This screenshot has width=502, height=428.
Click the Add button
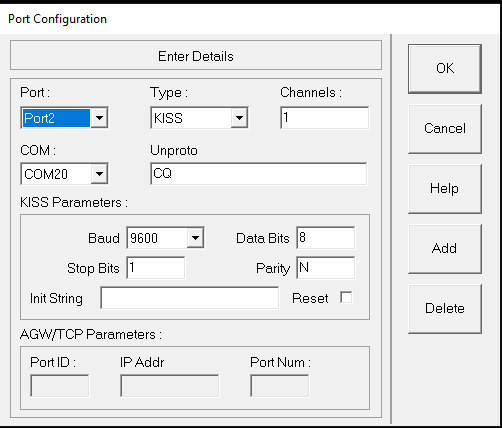point(445,249)
